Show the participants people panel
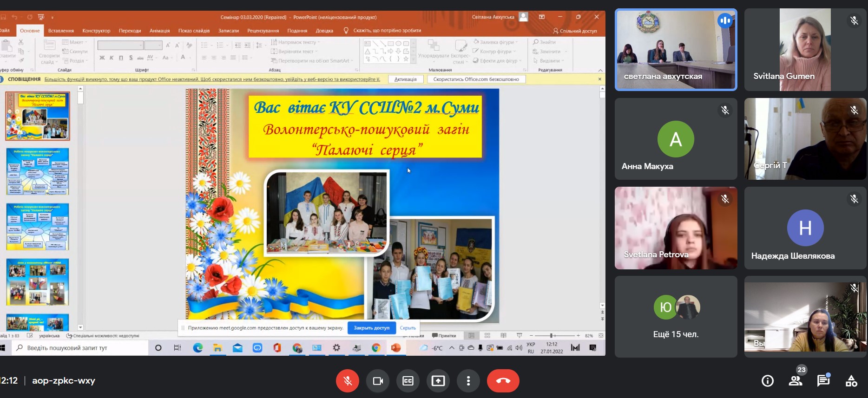Image resolution: width=868 pixels, height=398 pixels. (x=796, y=381)
